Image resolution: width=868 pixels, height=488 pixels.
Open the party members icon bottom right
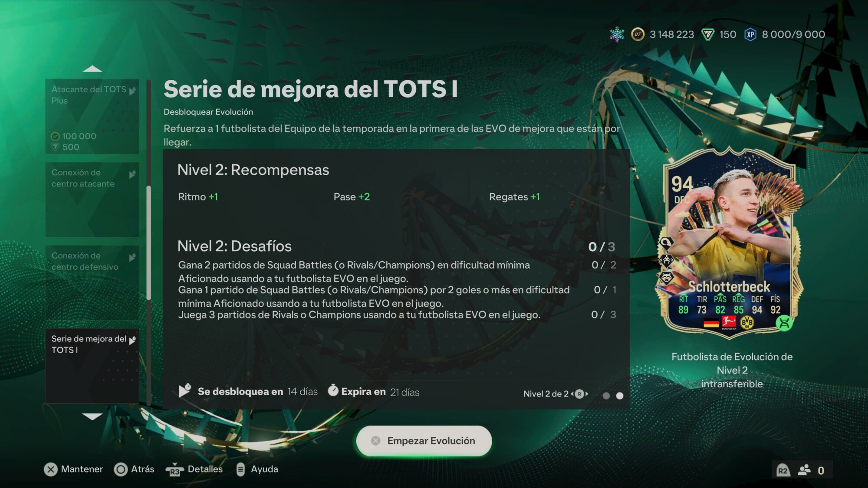pyautogui.click(x=804, y=470)
